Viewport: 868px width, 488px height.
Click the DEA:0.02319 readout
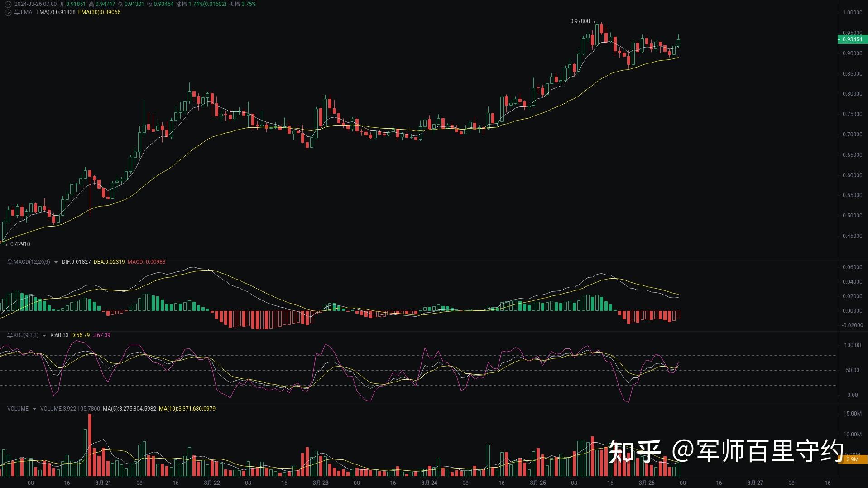pos(109,262)
